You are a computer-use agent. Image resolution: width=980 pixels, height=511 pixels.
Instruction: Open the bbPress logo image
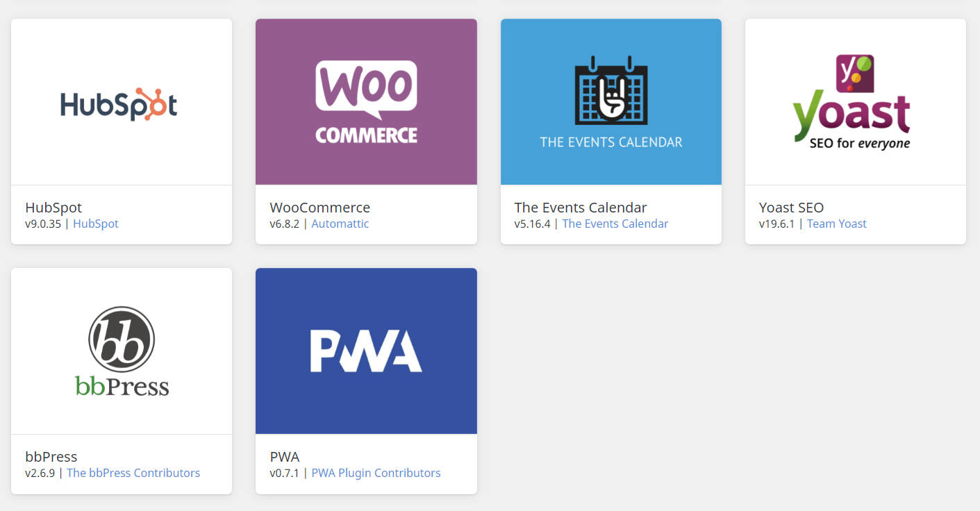click(122, 351)
